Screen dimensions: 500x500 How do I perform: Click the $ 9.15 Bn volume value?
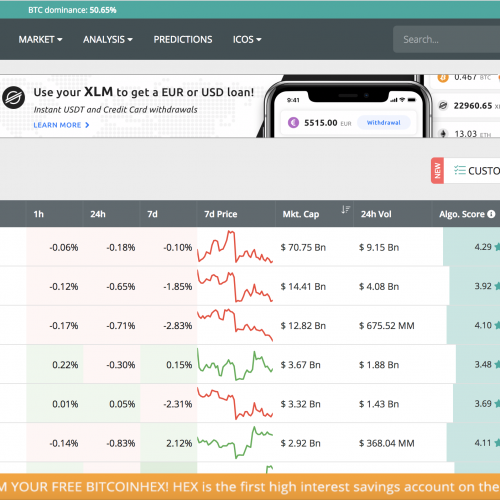click(x=379, y=247)
